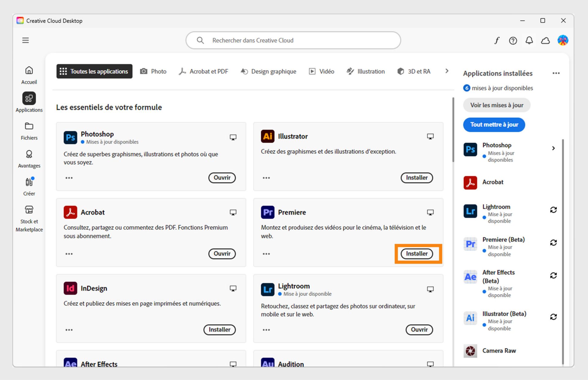Image resolution: width=588 pixels, height=380 pixels.
Task: Update After Effects (Beta) via refresh icon
Action: tap(553, 275)
